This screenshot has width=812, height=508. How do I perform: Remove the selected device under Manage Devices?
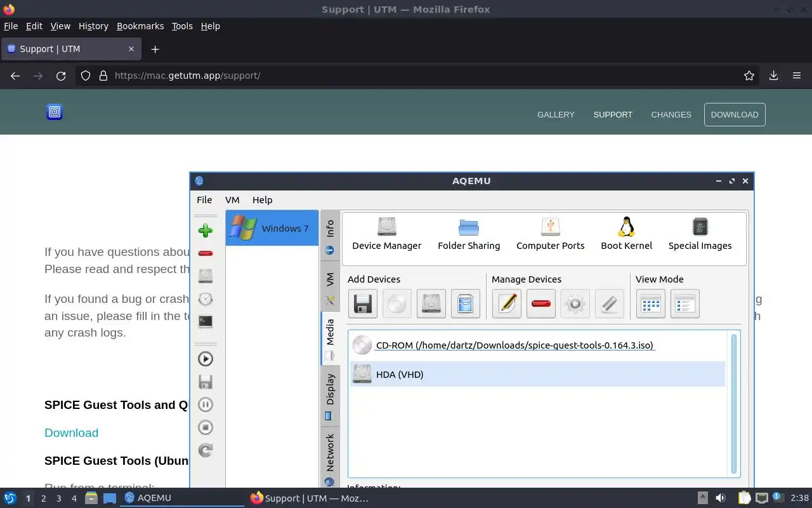pos(541,304)
